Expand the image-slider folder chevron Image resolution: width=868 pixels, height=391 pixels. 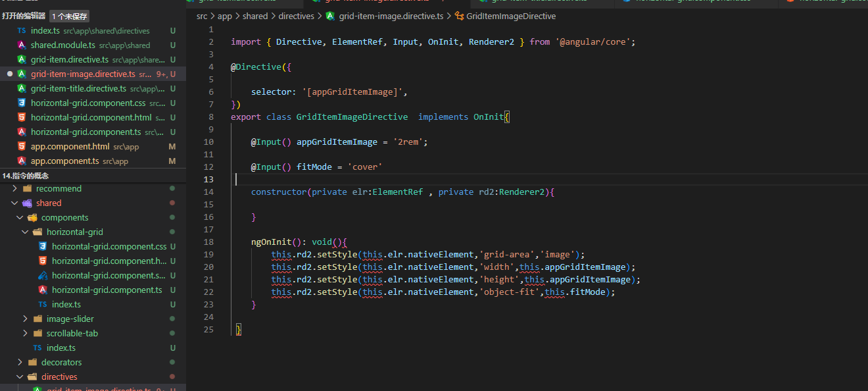coord(26,319)
